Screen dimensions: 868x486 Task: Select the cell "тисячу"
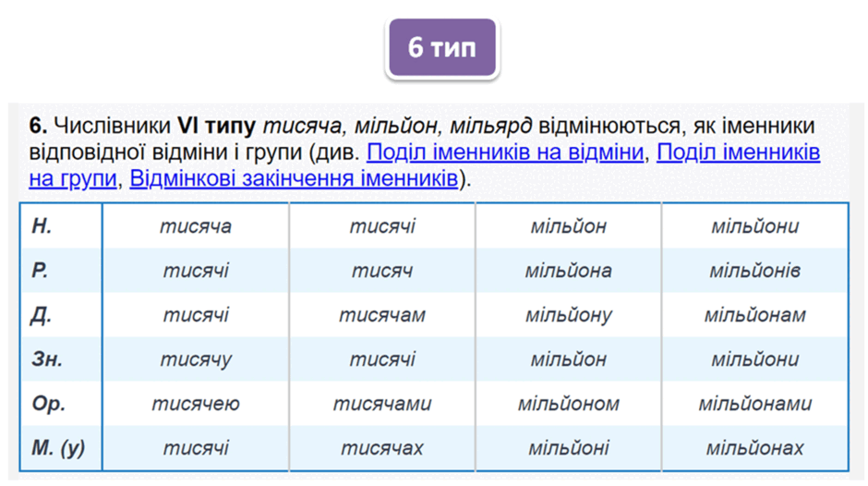pos(196,359)
